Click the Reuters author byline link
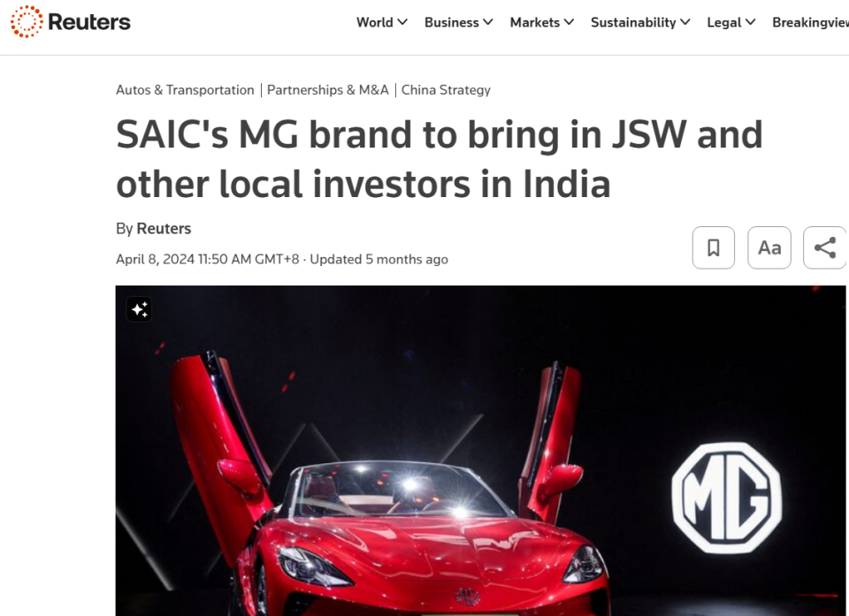Image resolution: width=849 pixels, height=616 pixels. click(164, 228)
